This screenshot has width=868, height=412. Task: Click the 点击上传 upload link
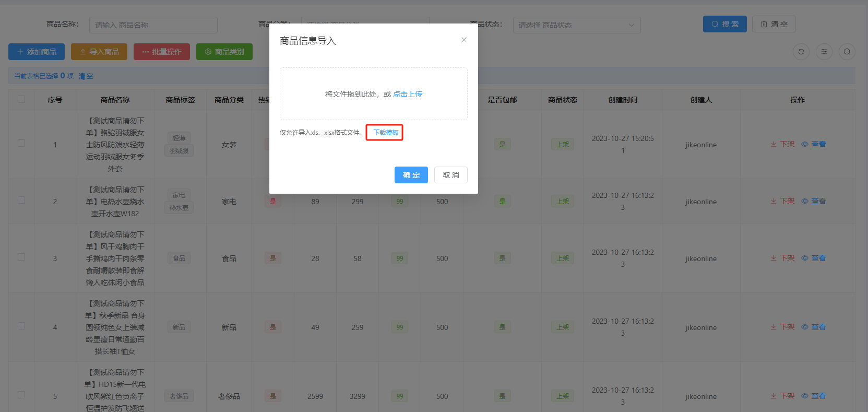[407, 94]
